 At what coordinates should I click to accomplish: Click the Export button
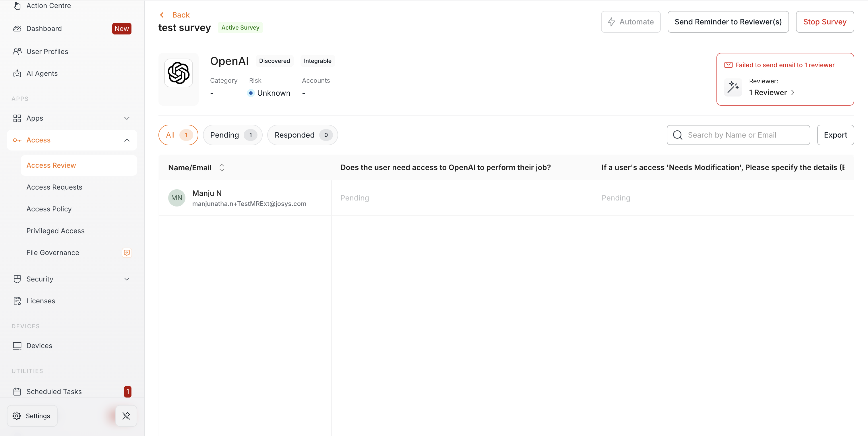click(835, 135)
